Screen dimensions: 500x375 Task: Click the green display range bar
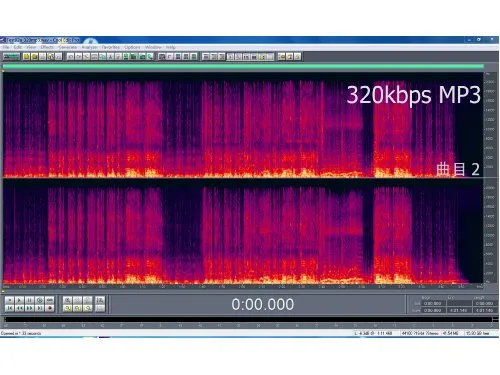coord(243,67)
